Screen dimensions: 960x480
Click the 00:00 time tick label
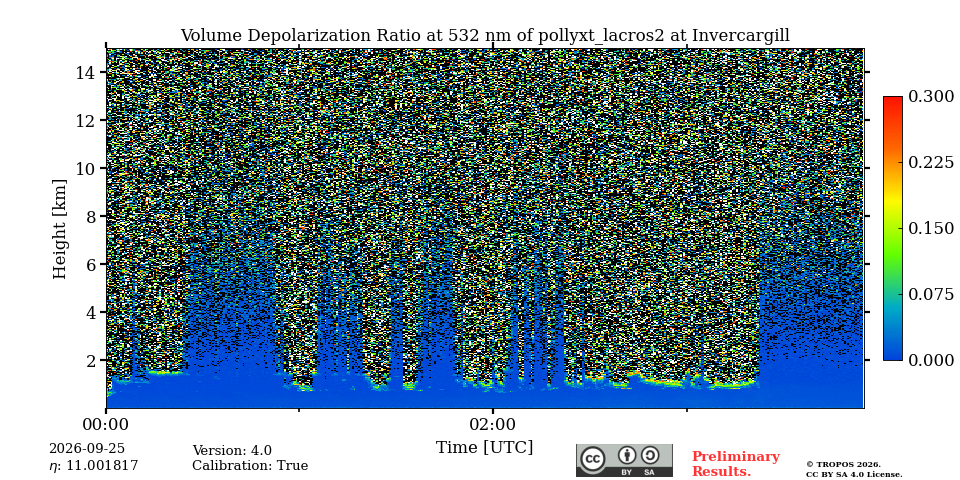[x=106, y=424]
